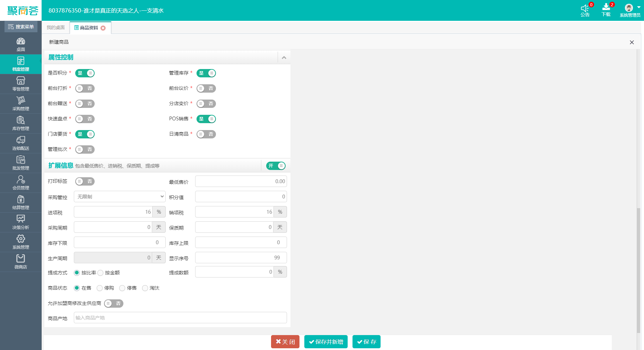Open 库存管理 sidebar module
The height and width of the screenshot is (350, 644).
pos(21,123)
